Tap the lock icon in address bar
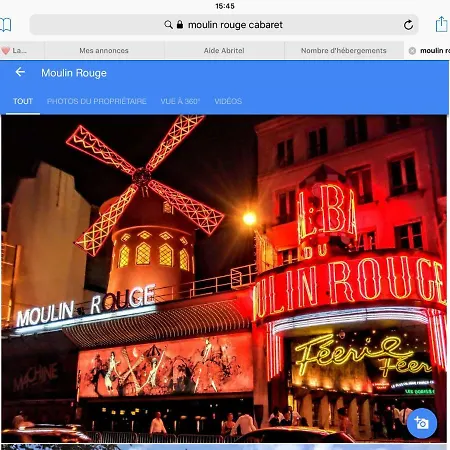This screenshot has width=450, height=450. click(x=180, y=24)
